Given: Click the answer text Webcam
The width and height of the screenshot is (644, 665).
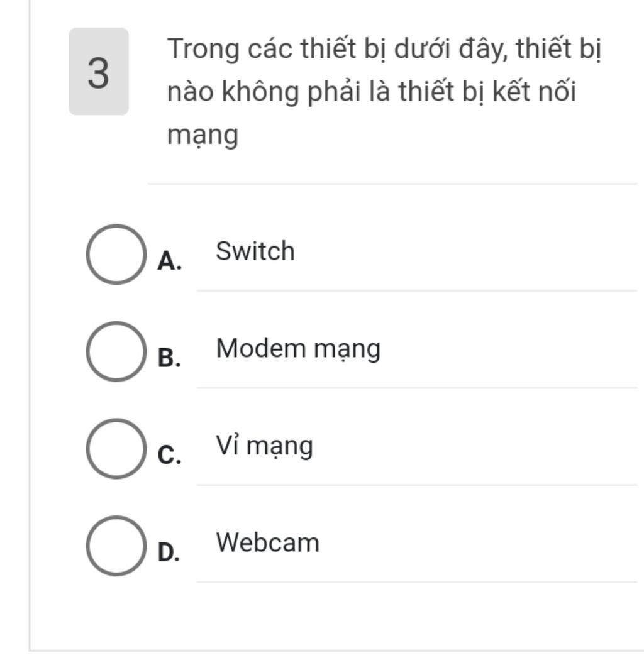Looking at the screenshot, I should 267,542.
